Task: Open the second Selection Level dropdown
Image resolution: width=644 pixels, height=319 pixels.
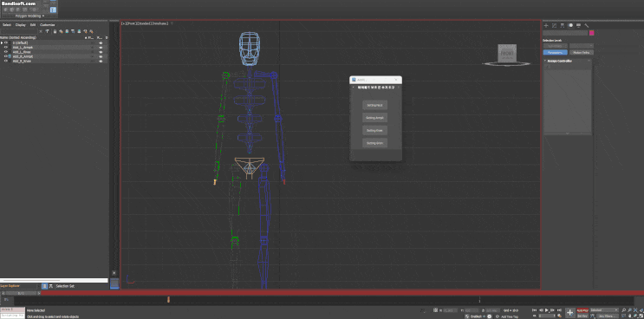Action: pyautogui.click(x=582, y=46)
